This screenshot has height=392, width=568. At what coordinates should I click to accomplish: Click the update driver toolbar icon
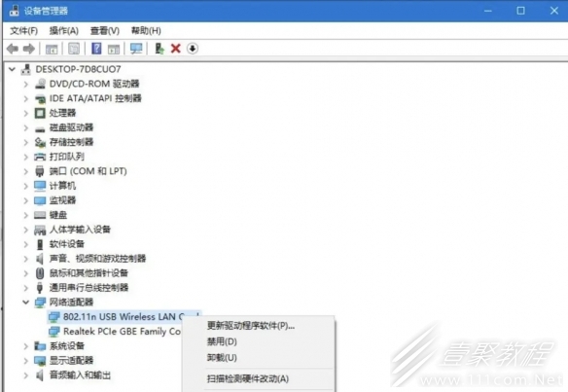(x=160, y=49)
